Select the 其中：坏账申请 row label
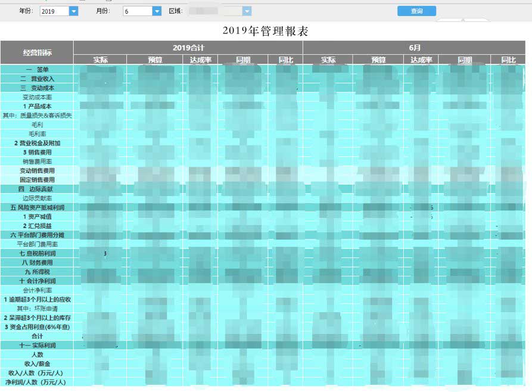The image size is (532, 392). (37, 309)
